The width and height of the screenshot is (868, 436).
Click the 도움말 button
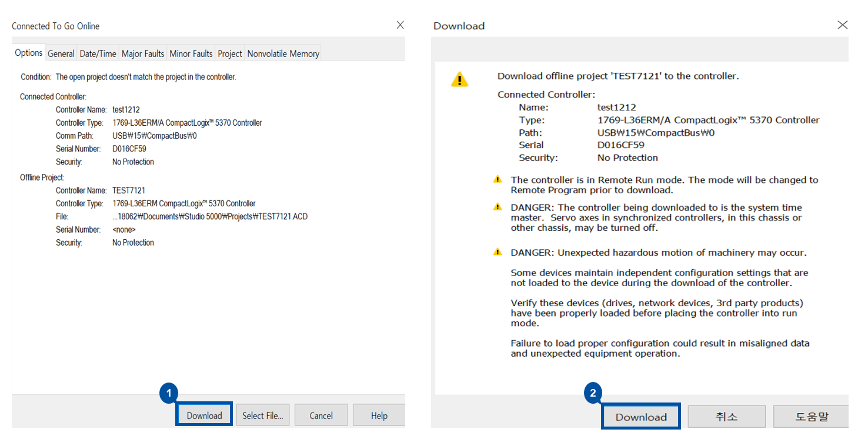(812, 417)
